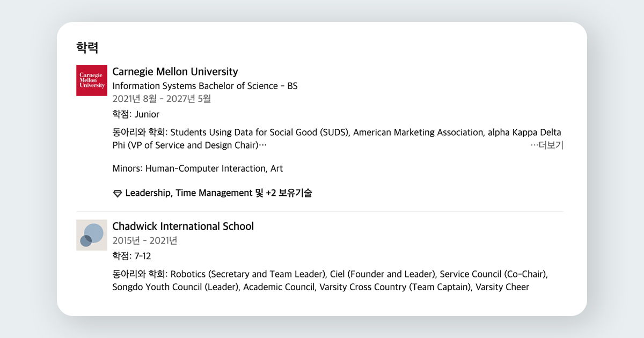The height and width of the screenshot is (338, 644).
Task: Click the 학점: Junior line
Action: 136,114
